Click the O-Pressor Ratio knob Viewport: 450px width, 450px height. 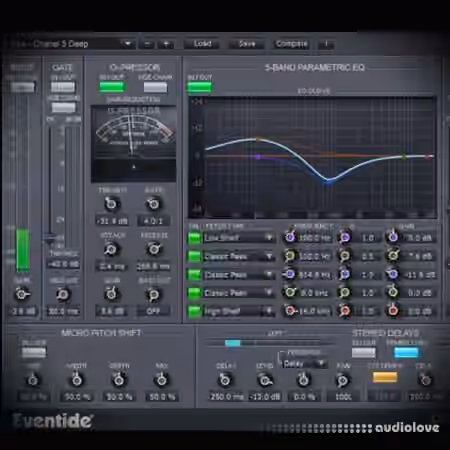click(154, 204)
